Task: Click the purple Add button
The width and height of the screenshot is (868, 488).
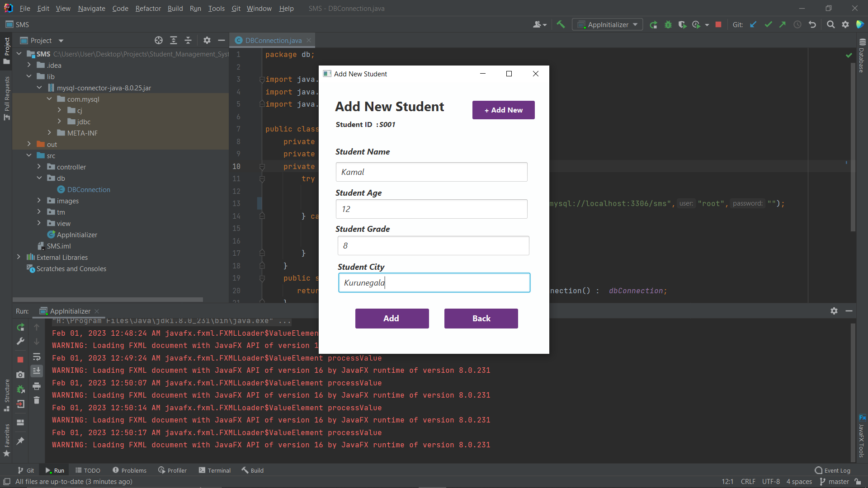Action: point(392,319)
